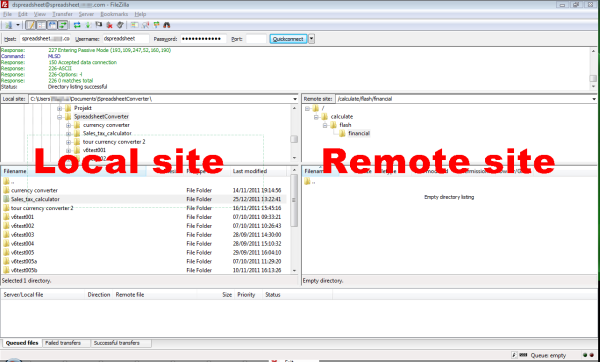This screenshot has width=600, height=362.
Task: Click the local parent directory folder icon
Action: (6, 181)
